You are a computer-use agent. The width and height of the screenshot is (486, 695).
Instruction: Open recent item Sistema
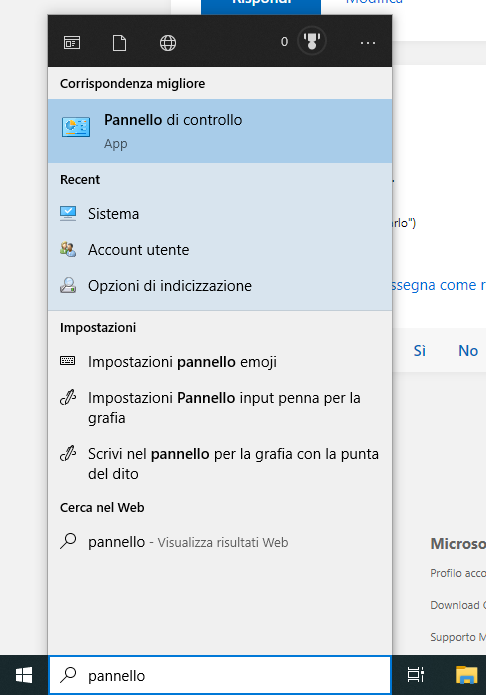pyautogui.click(x=220, y=214)
